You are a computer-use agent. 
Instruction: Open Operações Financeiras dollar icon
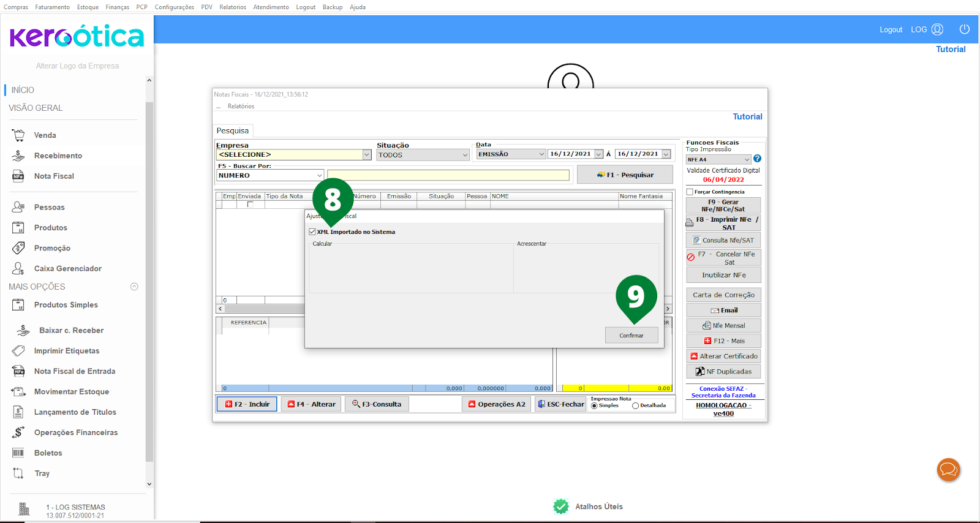(x=18, y=432)
